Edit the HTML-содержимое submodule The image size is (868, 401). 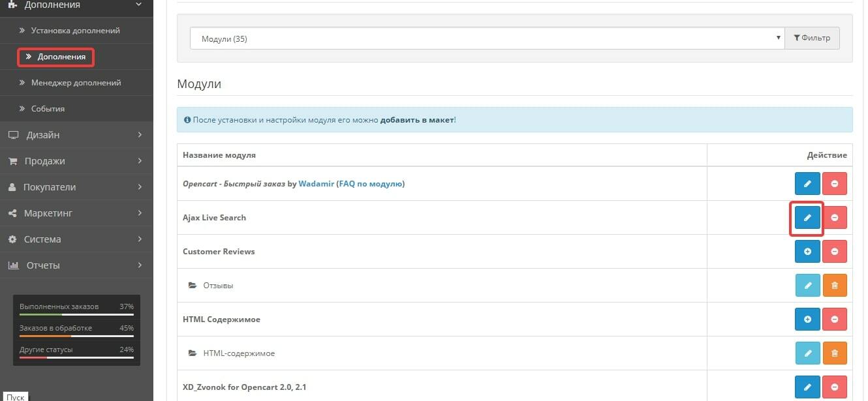tap(807, 353)
